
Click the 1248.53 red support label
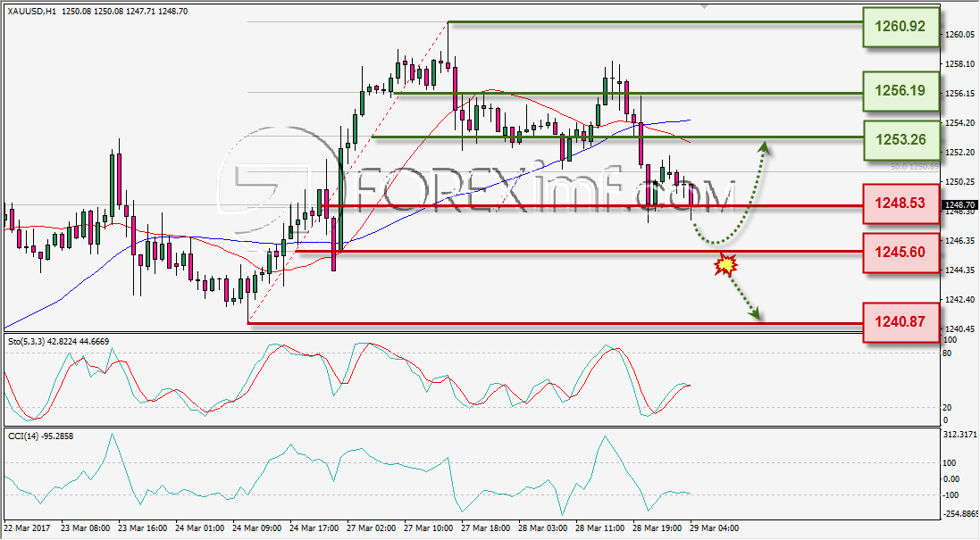[900, 204]
